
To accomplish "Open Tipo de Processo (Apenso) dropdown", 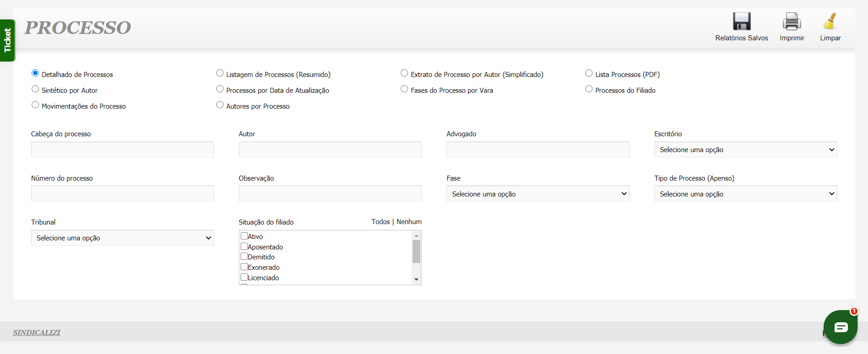I will coord(745,194).
